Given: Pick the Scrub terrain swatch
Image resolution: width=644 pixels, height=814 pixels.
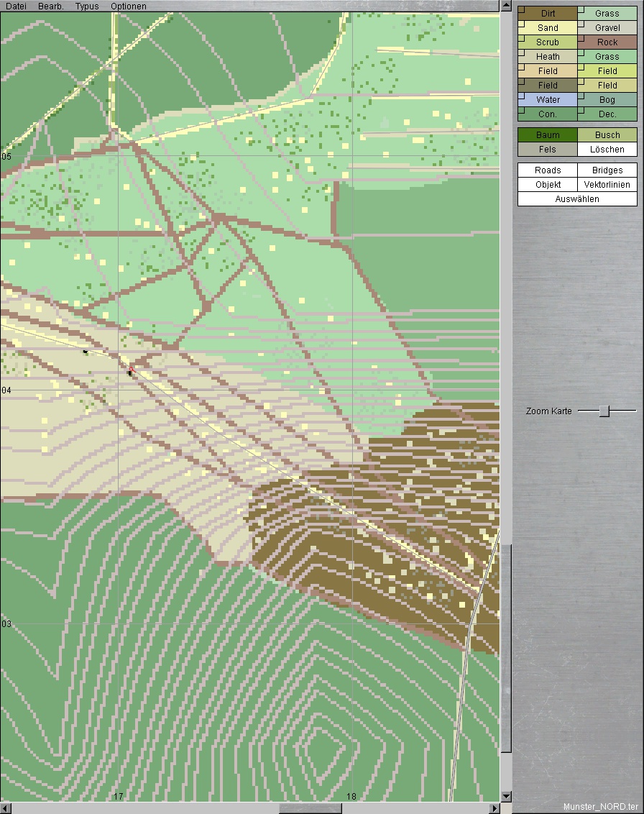Looking at the screenshot, I should tap(548, 42).
